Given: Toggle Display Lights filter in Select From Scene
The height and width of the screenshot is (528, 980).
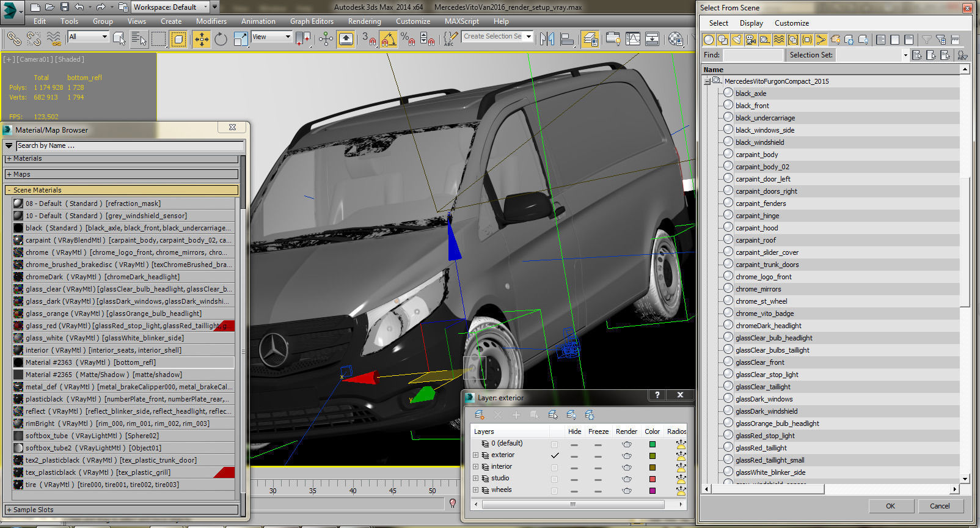Looking at the screenshot, I should [737, 40].
